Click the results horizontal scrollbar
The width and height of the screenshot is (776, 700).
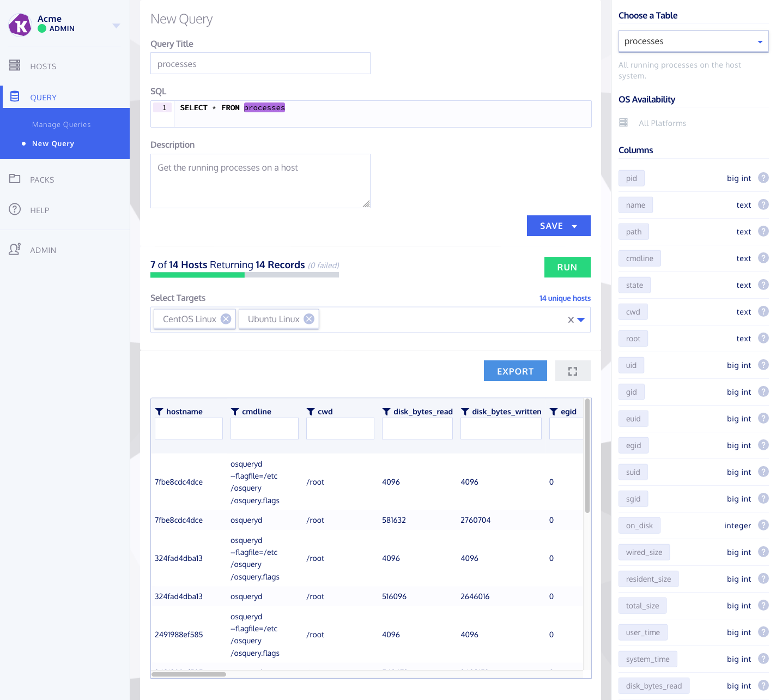click(189, 674)
